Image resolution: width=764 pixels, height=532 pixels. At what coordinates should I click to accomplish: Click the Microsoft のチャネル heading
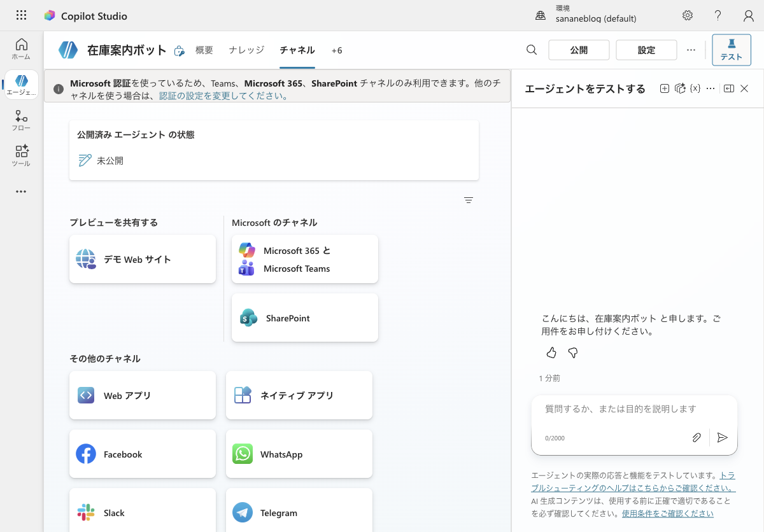(x=274, y=222)
